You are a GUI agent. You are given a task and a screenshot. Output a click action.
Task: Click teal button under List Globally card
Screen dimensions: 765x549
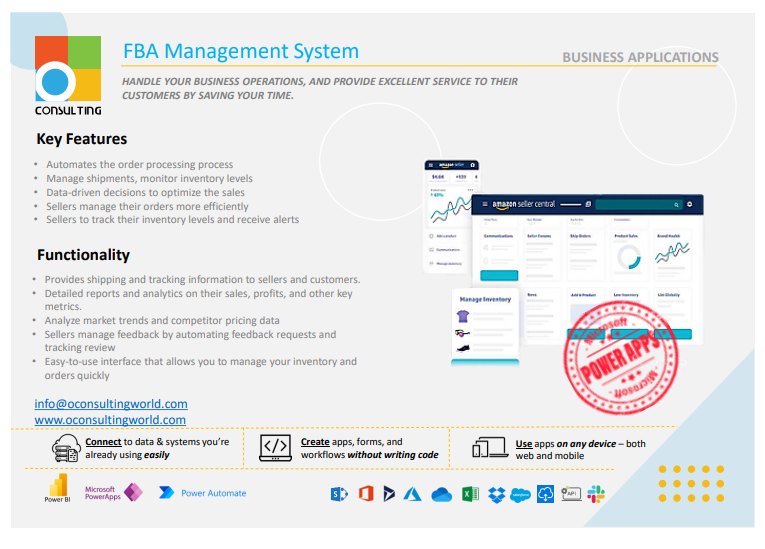674,334
